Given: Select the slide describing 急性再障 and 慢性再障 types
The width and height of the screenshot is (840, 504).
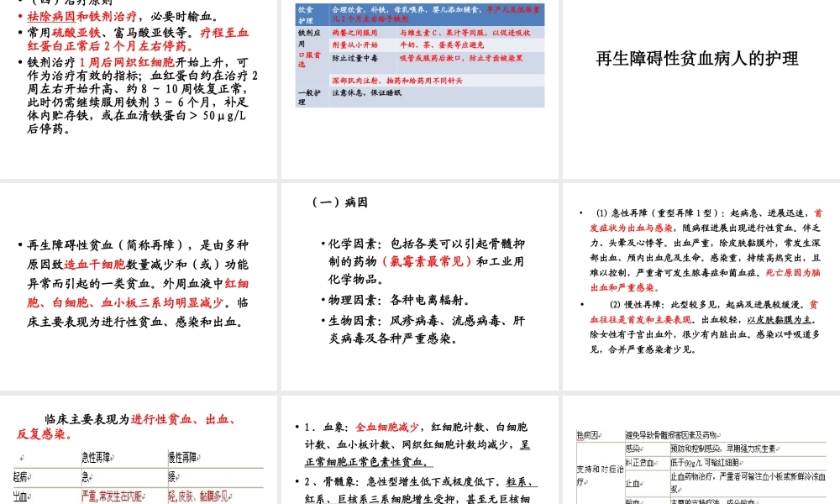Looking at the screenshot, I should [701, 286].
